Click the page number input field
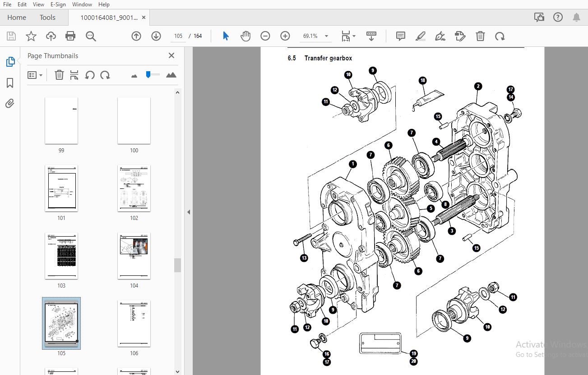 (x=178, y=36)
